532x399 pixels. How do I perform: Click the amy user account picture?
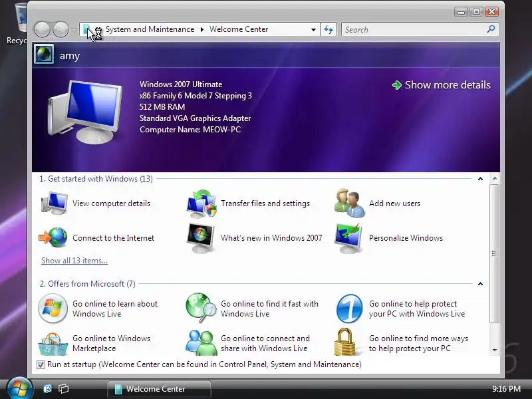(44, 54)
